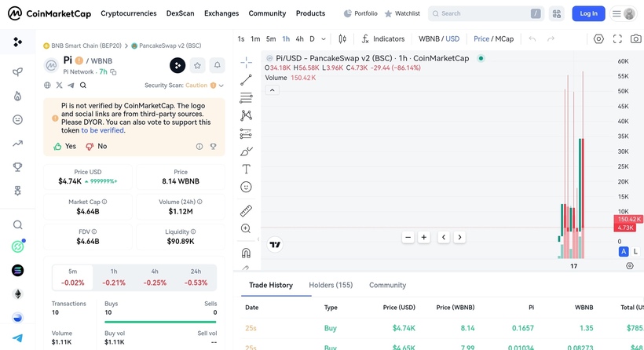
Task: Change the candlestick chart type
Action: [x=342, y=39]
